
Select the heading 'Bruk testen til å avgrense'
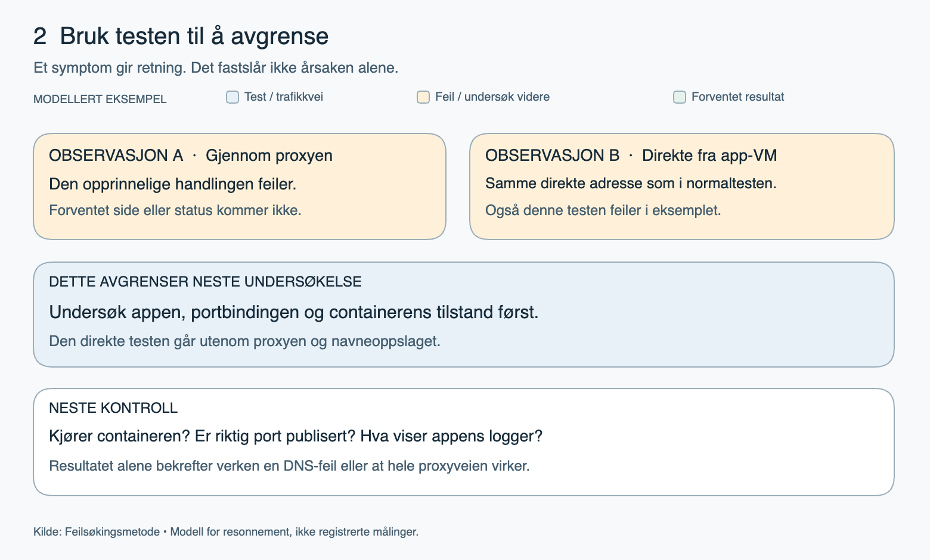pos(194,36)
